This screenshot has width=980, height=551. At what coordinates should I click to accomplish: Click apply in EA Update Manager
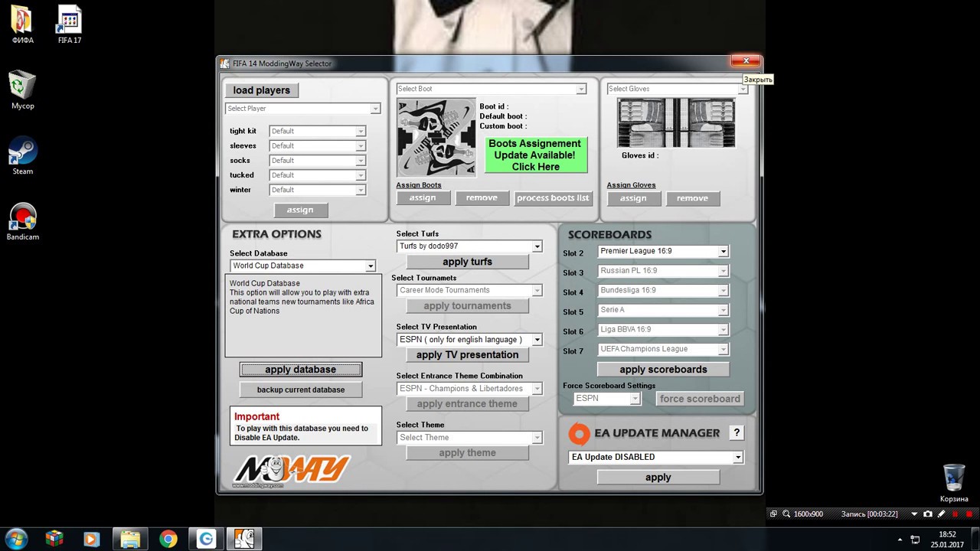(x=658, y=478)
